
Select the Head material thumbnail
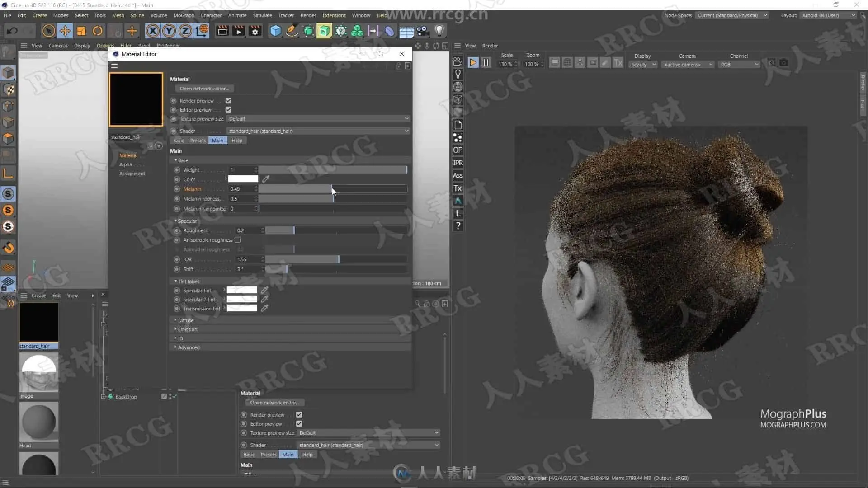(x=39, y=422)
